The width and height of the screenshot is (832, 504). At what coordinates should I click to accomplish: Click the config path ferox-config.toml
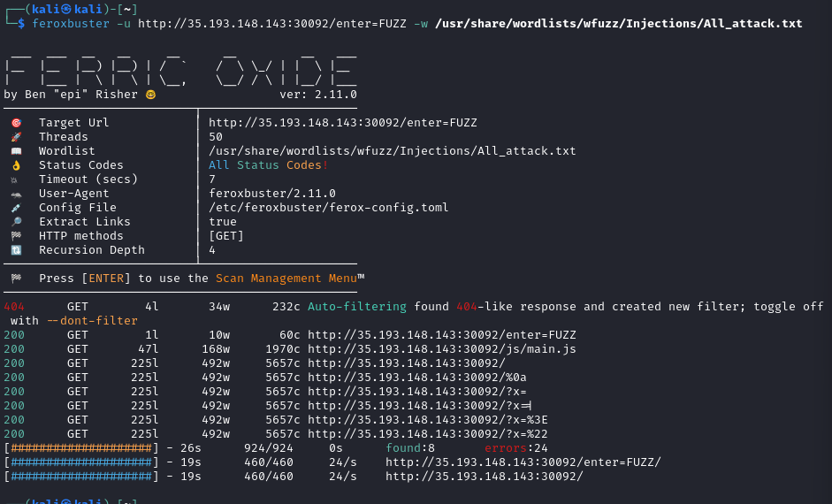click(x=328, y=208)
